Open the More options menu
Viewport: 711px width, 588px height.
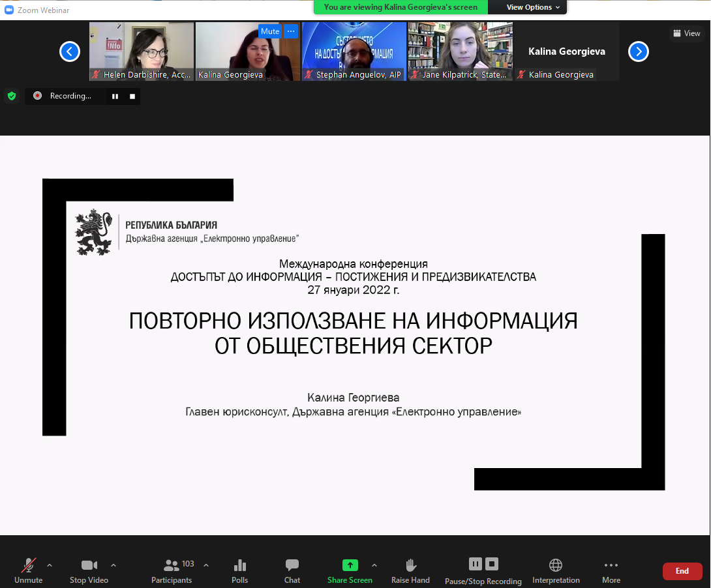pos(611,570)
